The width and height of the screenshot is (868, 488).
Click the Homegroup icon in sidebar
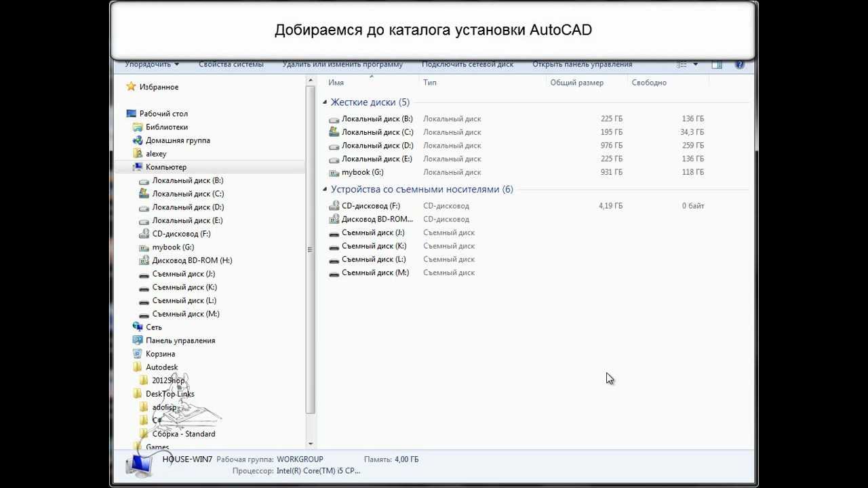pos(138,140)
